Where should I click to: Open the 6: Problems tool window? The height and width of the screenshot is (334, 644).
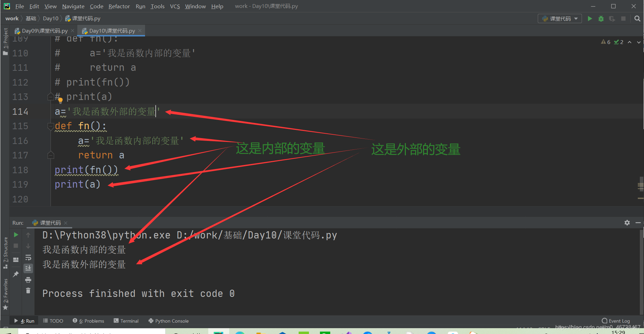(x=88, y=321)
